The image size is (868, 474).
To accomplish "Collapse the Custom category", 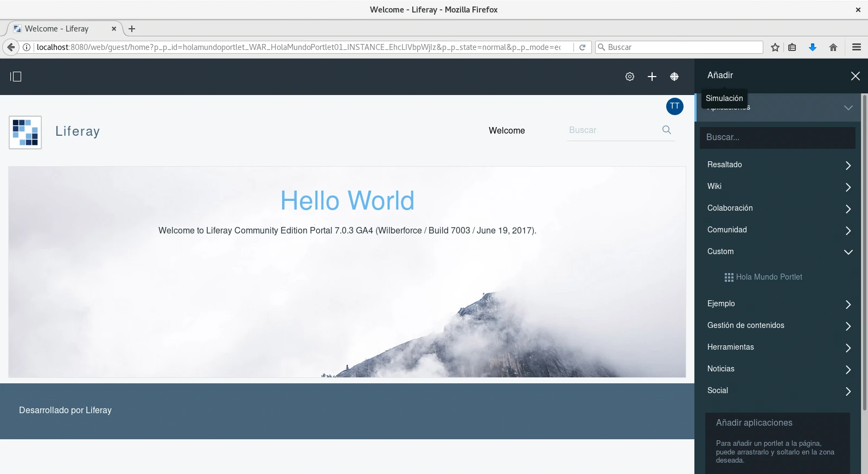I will [x=848, y=252].
